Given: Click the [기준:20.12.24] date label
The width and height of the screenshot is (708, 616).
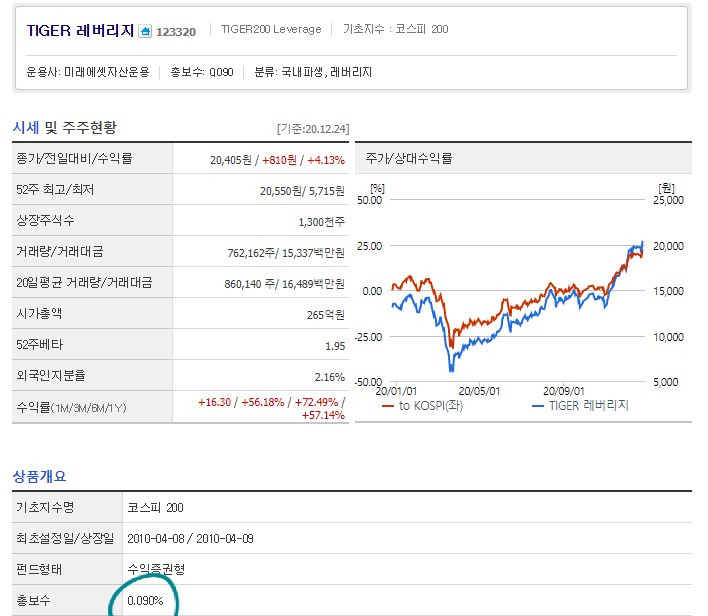Looking at the screenshot, I should 313,129.
